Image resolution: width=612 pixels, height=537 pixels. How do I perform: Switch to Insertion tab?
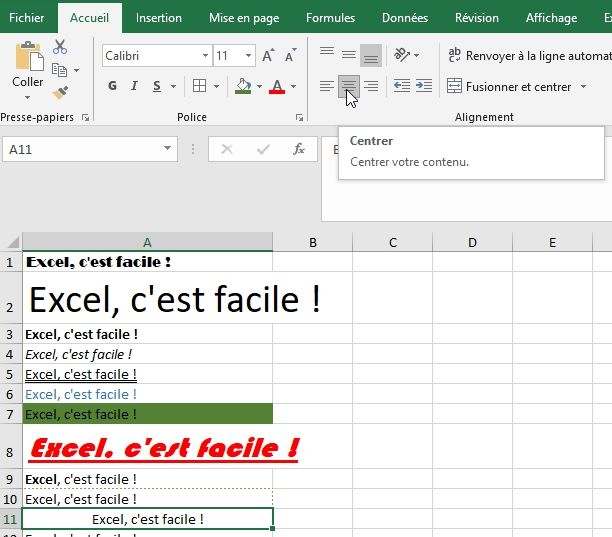click(x=159, y=18)
